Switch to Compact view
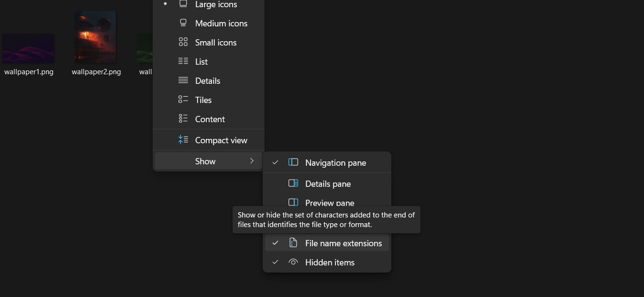This screenshot has width=644, height=297. pyautogui.click(x=221, y=140)
